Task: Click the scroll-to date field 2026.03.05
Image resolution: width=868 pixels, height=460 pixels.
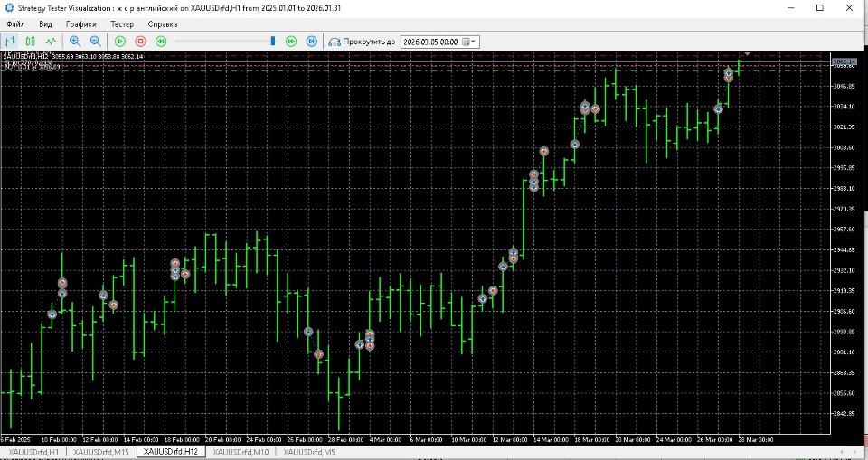Action: coord(430,42)
